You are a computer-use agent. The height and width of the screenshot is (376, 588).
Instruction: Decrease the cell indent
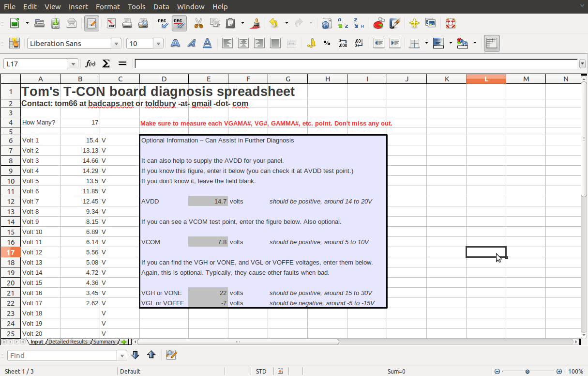[379, 43]
